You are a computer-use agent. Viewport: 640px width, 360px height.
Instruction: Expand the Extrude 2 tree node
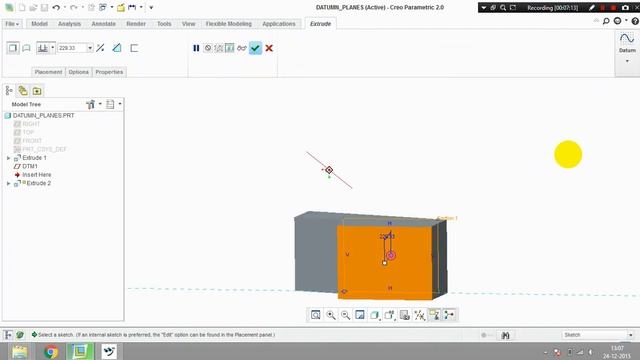(x=8, y=184)
